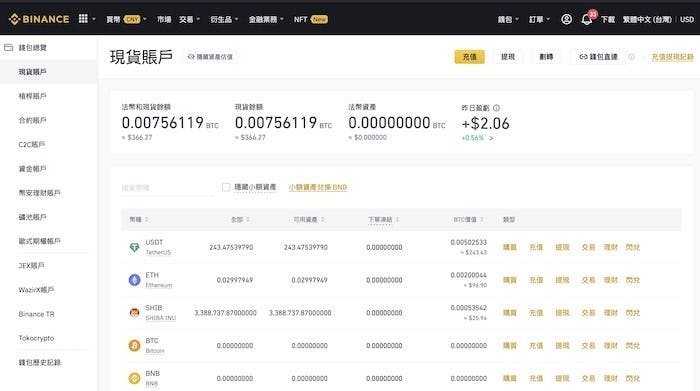Click the top 提現 withdraw button

pyautogui.click(x=508, y=57)
